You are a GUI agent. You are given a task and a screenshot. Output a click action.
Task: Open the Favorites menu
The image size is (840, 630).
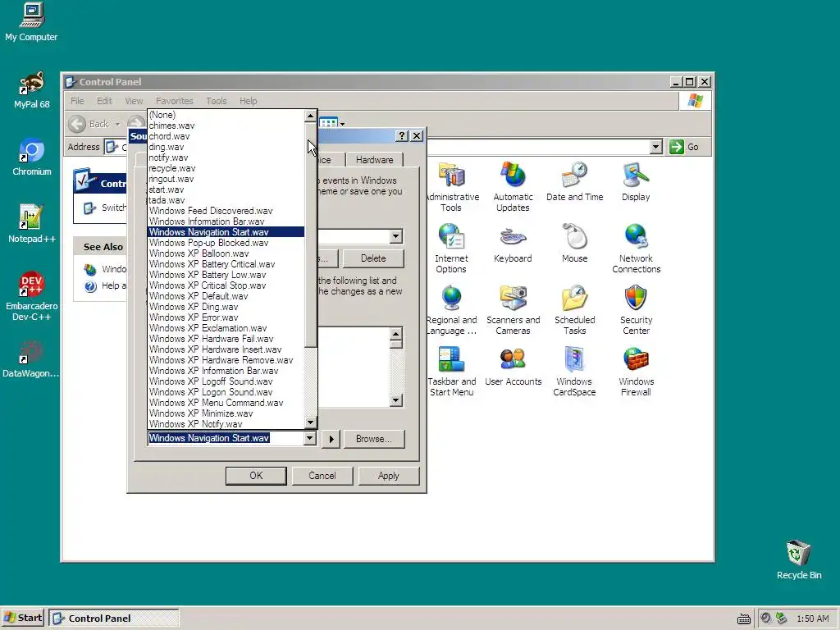tap(174, 101)
